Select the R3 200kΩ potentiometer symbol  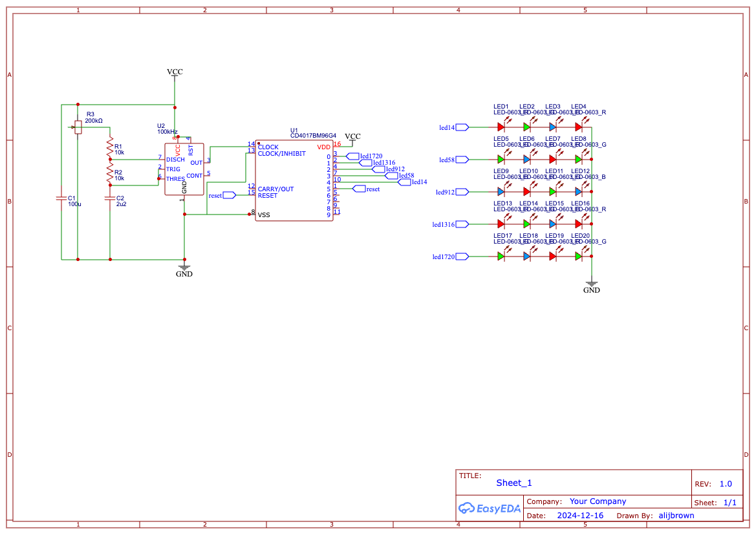[77, 127]
